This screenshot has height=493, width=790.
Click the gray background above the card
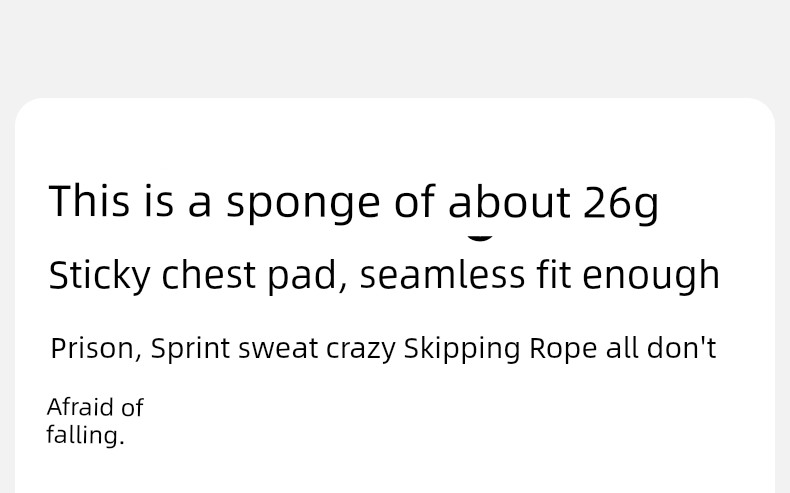coord(395,48)
